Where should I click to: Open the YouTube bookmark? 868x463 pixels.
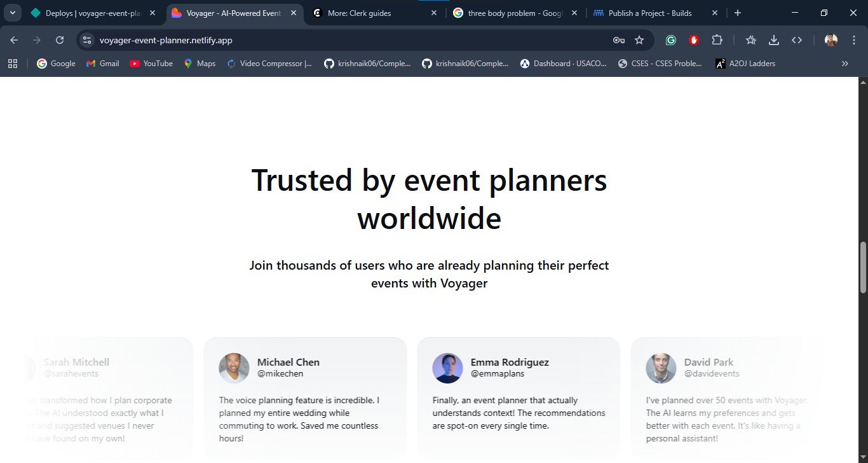[x=151, y=64]
